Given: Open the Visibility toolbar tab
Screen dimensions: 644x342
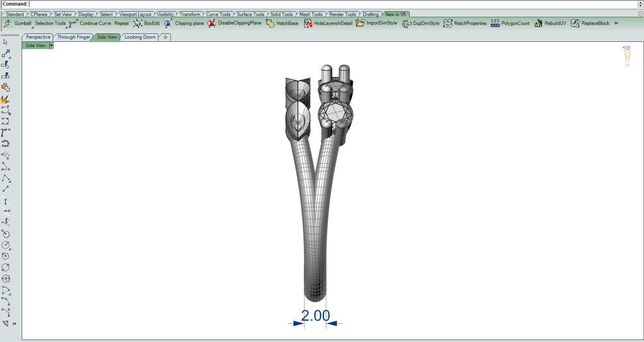Looking at the screenshot, I should (166, 14).
